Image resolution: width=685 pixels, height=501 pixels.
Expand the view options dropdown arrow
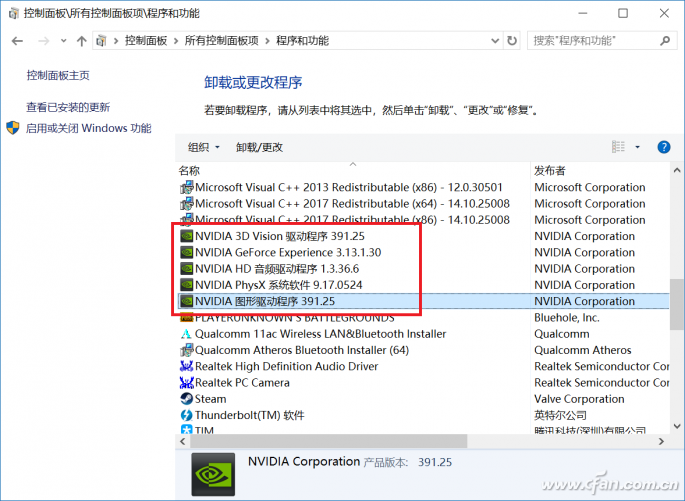point(638,147)
